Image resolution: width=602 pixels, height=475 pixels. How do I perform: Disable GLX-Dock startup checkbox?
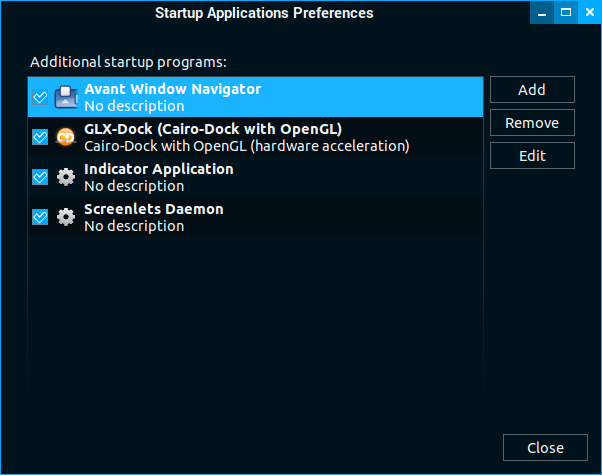41,137
